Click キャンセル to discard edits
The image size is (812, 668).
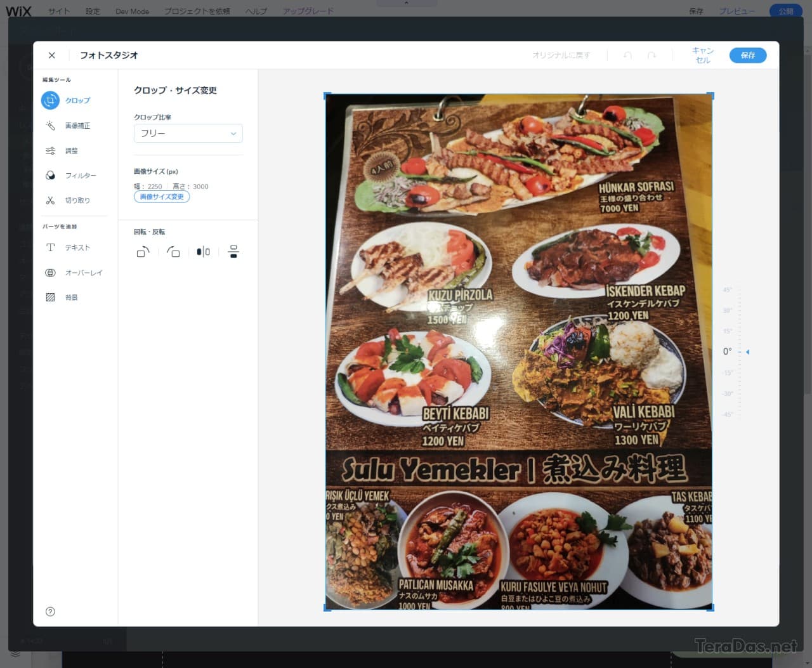pyautogui.click(x=703, y=55)
